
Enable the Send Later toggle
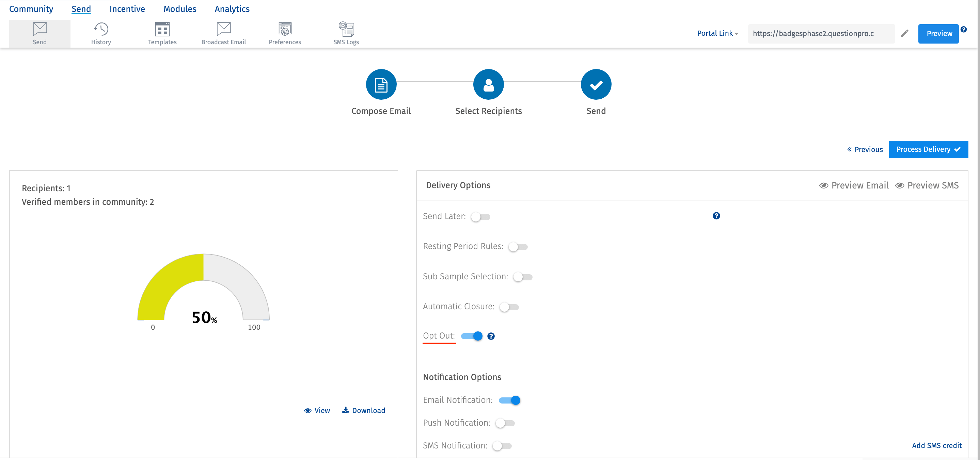[480, 217]
